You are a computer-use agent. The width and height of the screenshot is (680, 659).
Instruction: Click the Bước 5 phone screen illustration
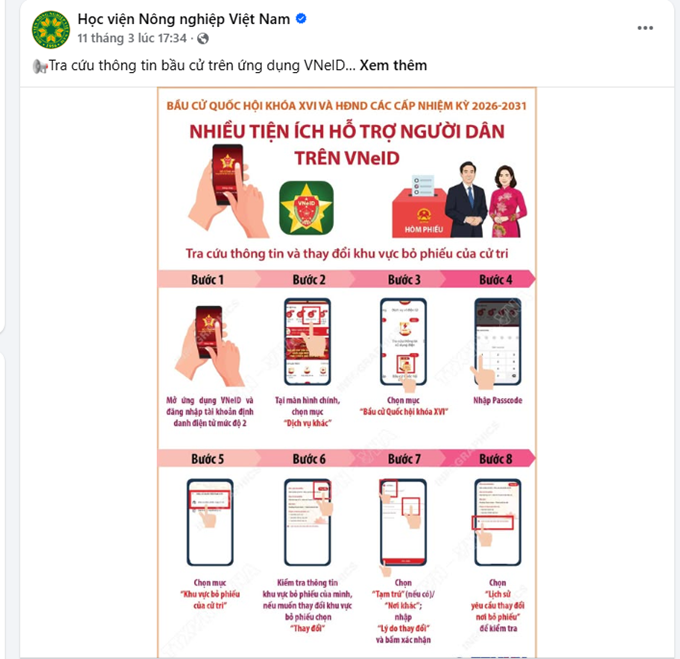[x=210, y=522]
